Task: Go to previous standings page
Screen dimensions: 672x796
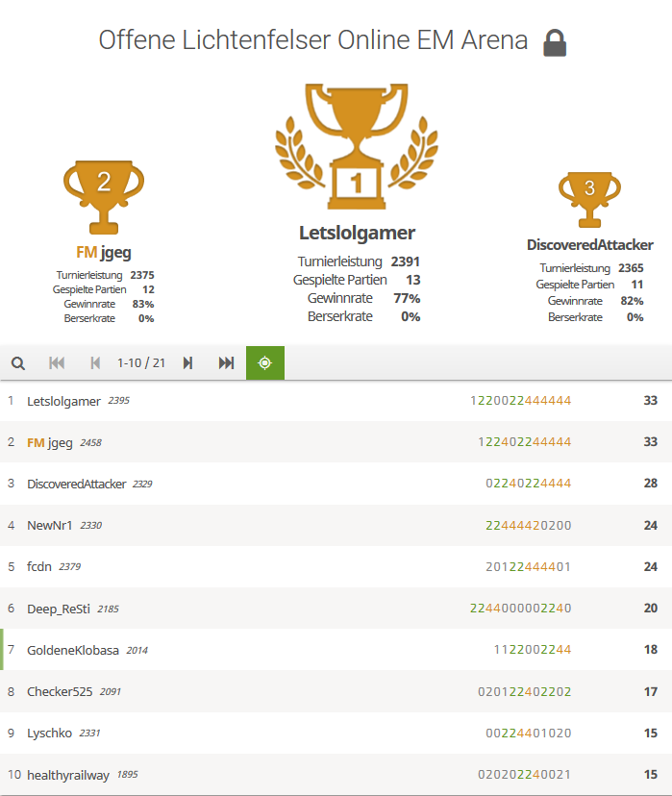Action: tap(94, 362)
